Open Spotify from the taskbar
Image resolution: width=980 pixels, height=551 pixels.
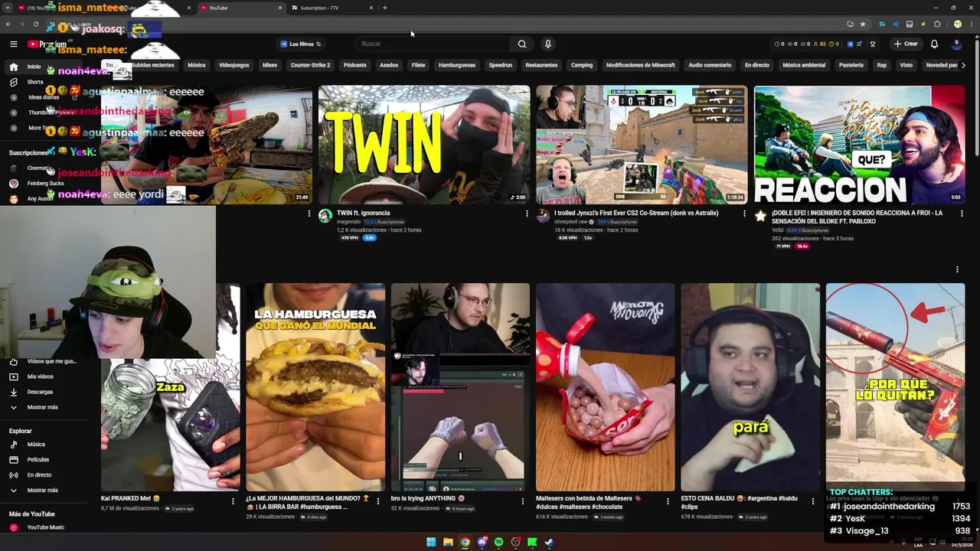498,542
